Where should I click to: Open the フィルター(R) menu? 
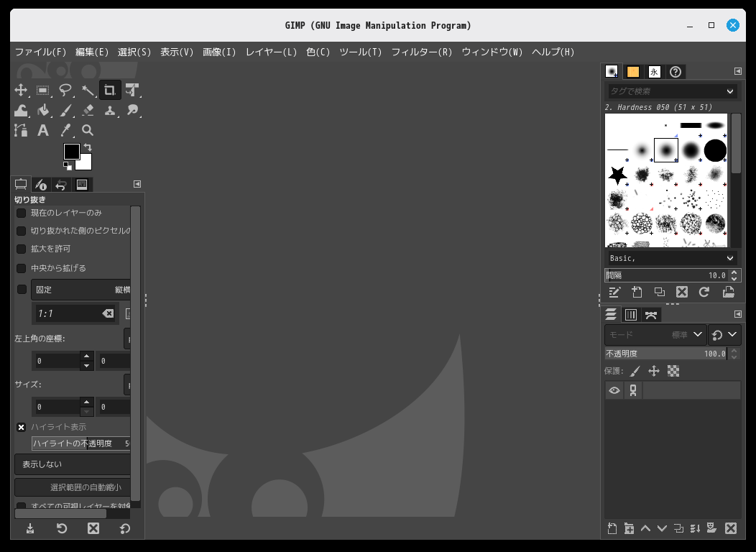(x=421, y=52)
